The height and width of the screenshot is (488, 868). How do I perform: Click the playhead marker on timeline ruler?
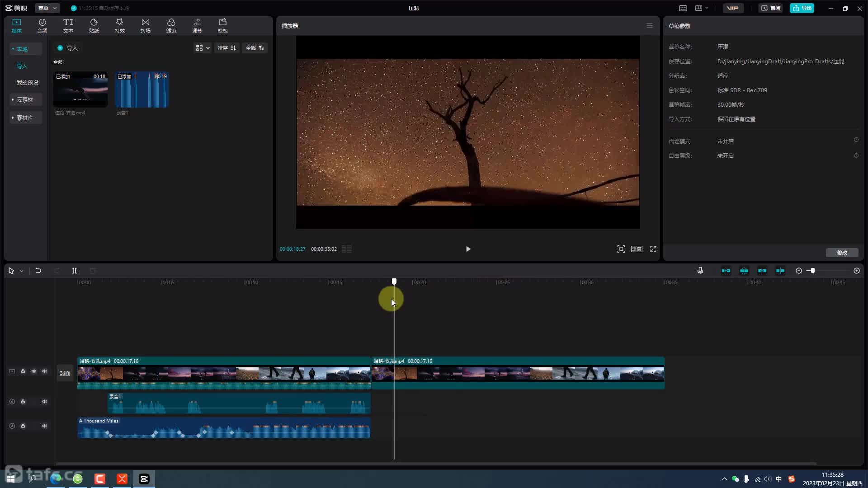coord(394,282)
